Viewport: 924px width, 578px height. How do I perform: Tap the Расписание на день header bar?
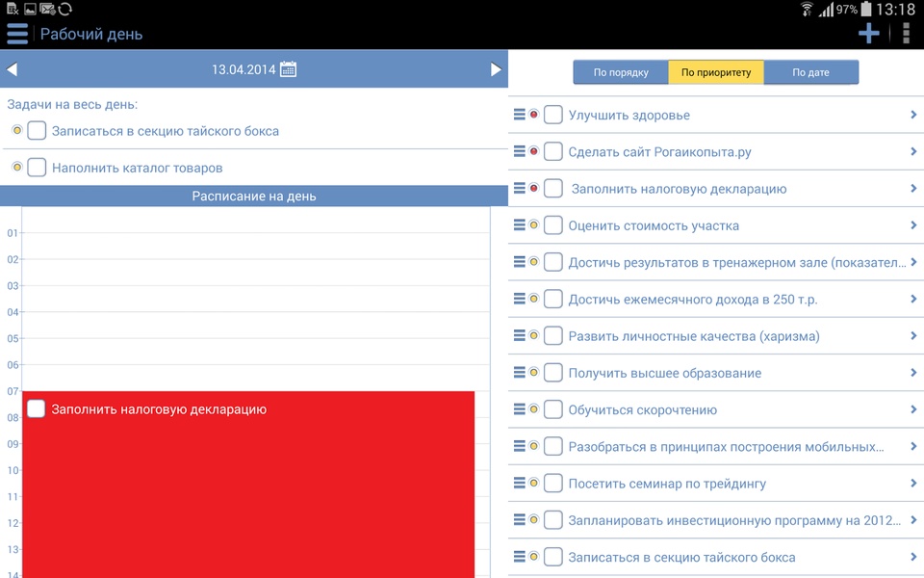[254, 196]
